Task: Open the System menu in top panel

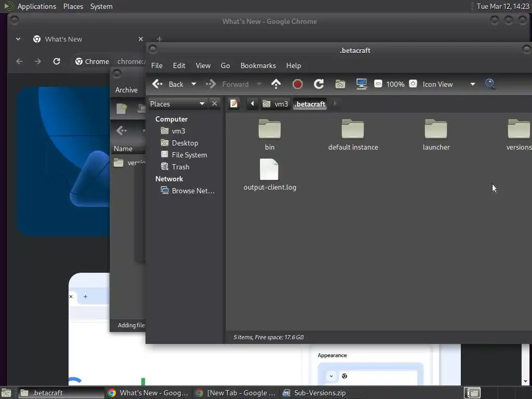Action: pyautogui.click(x=101, y=6)
